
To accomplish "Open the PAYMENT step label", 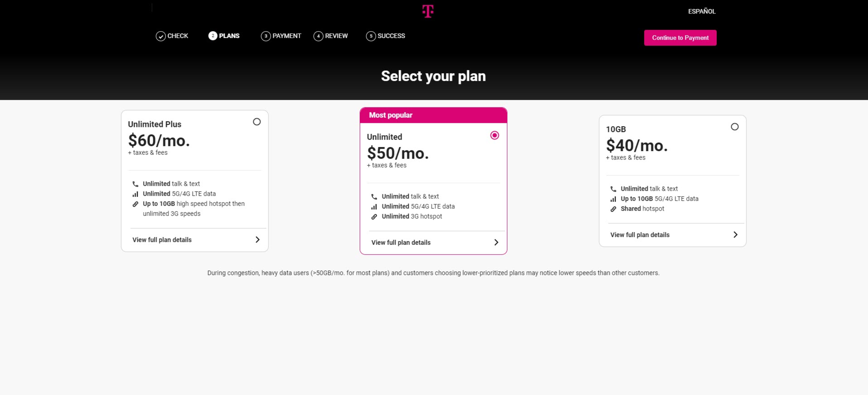I will pyautogui.click(x=287, y=36).
